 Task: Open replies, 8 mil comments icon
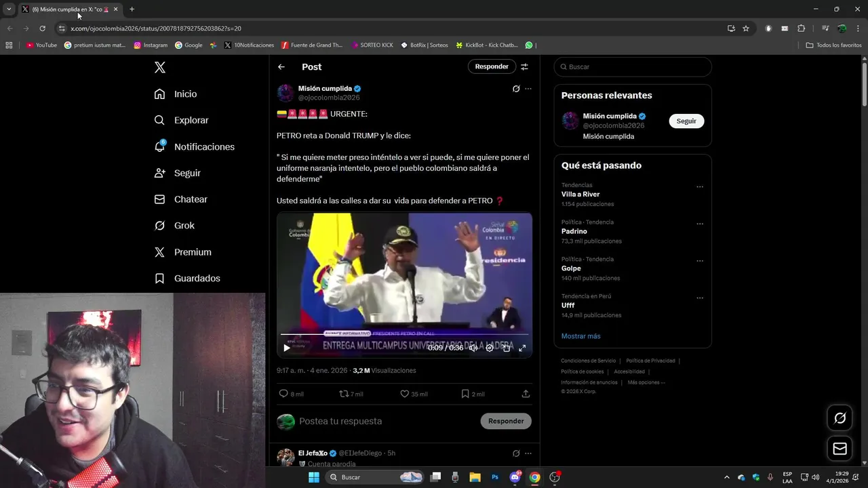[x=292, y=394]
